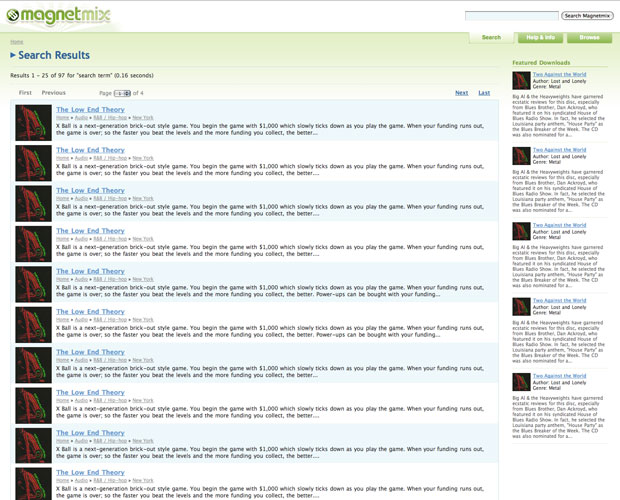Go to First page of results

(25, 93)
